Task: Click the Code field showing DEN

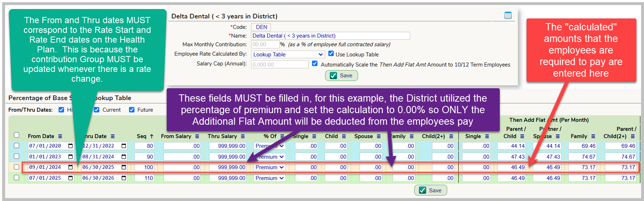Action: pyautogui.click(x=261, y=27)
